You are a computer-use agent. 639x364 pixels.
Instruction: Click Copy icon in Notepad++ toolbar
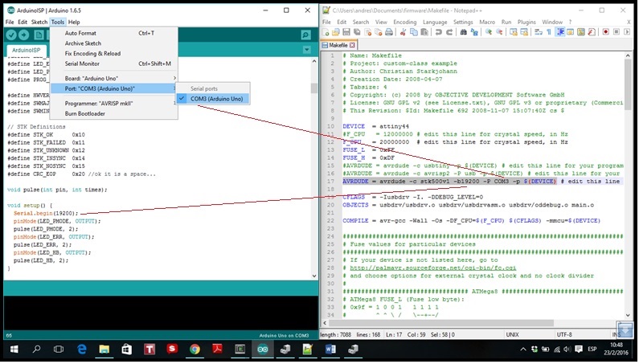point(414,32)
